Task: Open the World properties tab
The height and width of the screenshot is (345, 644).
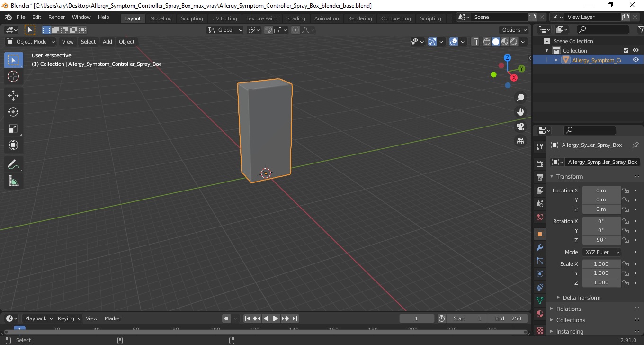Action: click(539, 217)
